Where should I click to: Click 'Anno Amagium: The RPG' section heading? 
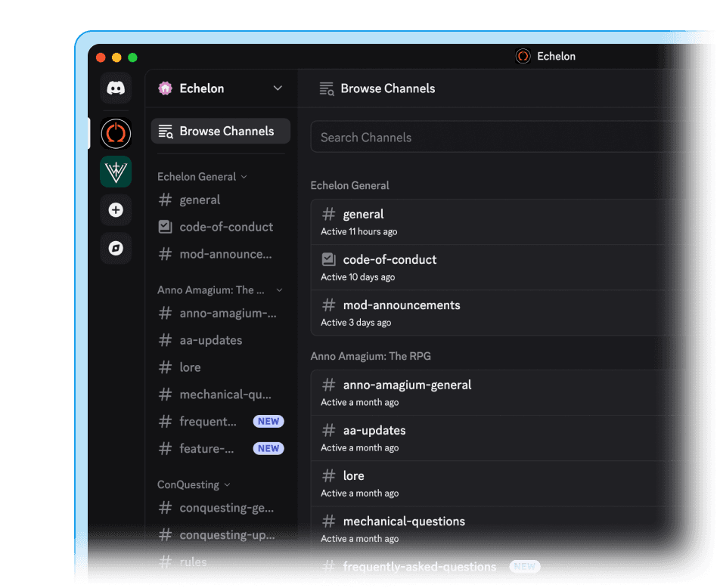click(x=371, y=356)
